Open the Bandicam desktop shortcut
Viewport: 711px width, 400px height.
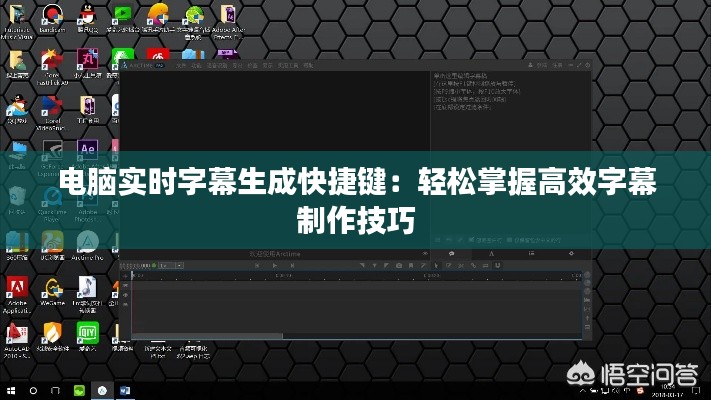(x=51, y=17)
